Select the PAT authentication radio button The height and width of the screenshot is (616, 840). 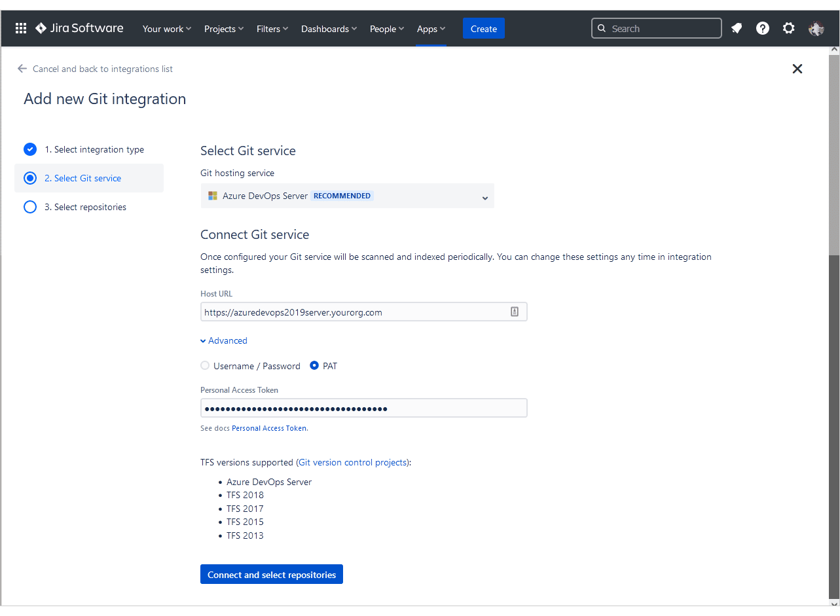pos(315,365)
